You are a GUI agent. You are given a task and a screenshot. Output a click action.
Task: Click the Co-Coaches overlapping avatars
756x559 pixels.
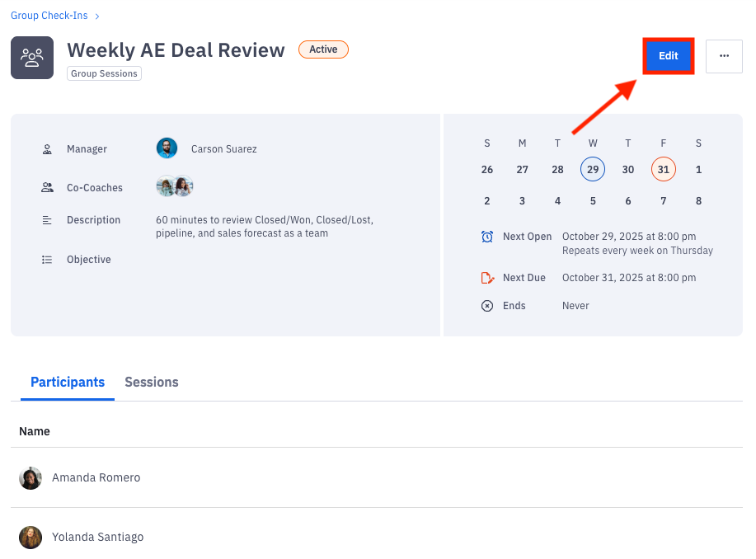tap(175, 186)
